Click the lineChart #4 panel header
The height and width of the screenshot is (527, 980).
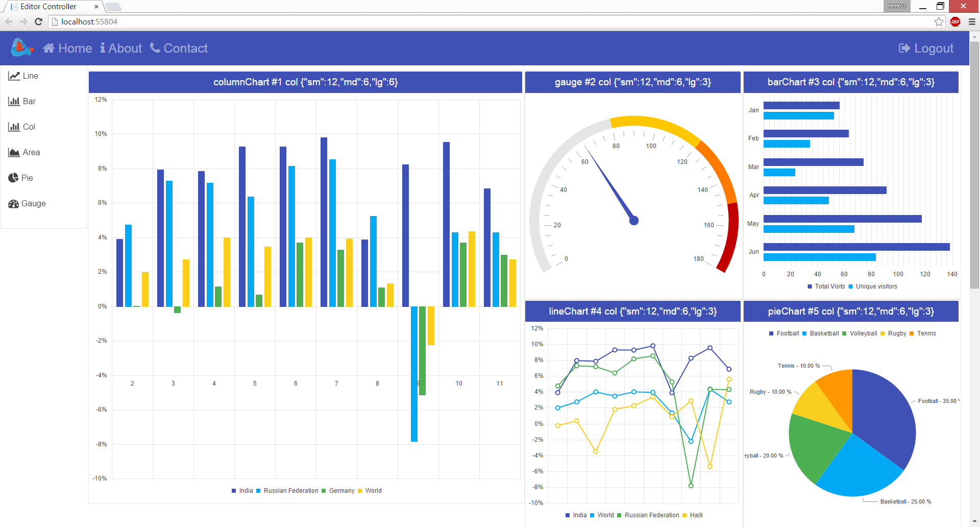(x=633, y=312)
